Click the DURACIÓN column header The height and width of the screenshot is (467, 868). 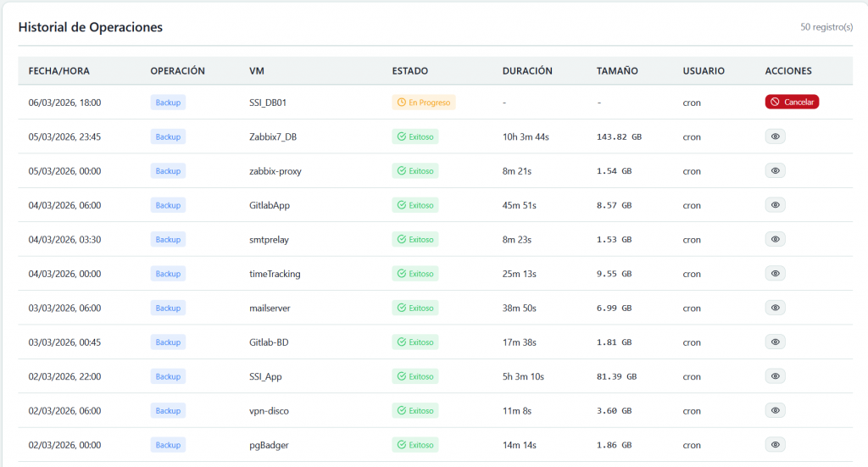click(x=526, y=71)
